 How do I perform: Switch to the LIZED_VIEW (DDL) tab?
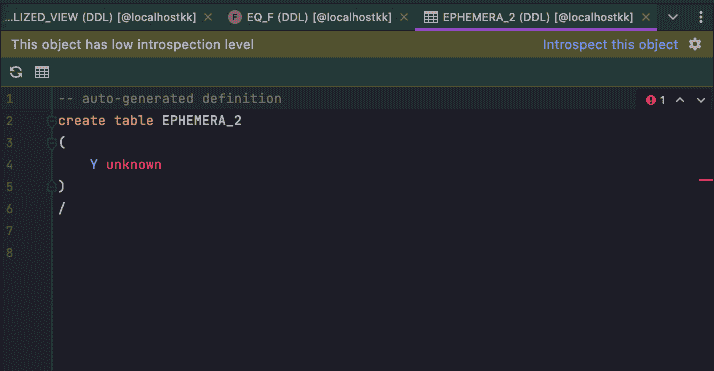click(x=101, y=17)
